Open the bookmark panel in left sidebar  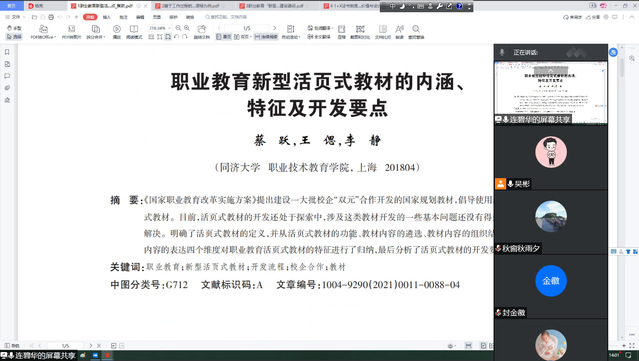pyautogui.click(x=7, y=52)
